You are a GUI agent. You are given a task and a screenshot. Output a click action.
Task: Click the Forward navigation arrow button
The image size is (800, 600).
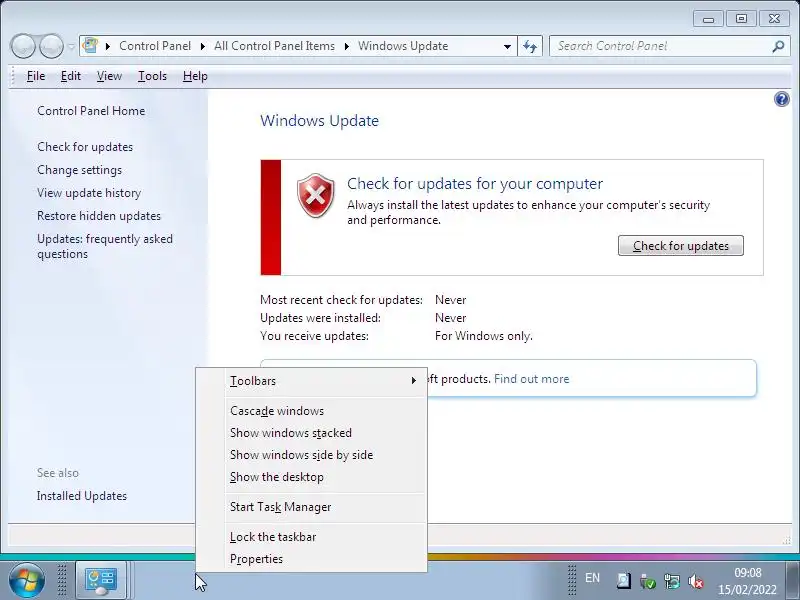pos(51,46)
